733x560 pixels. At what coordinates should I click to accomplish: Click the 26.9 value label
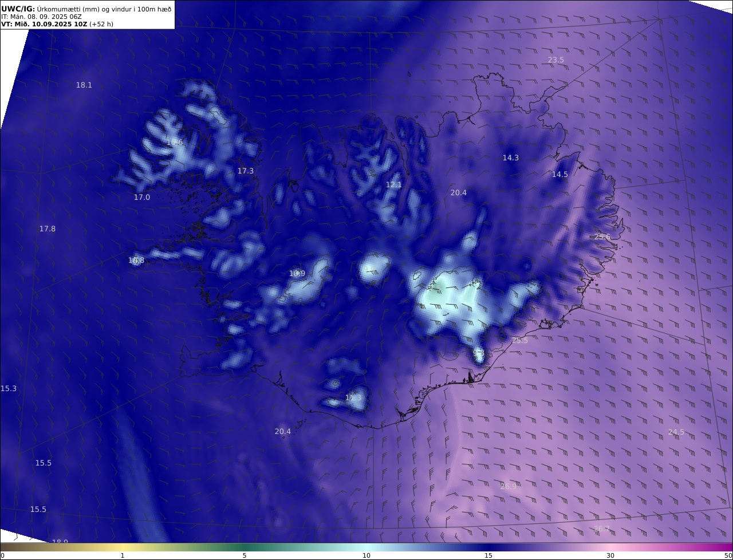pos(509,487)
